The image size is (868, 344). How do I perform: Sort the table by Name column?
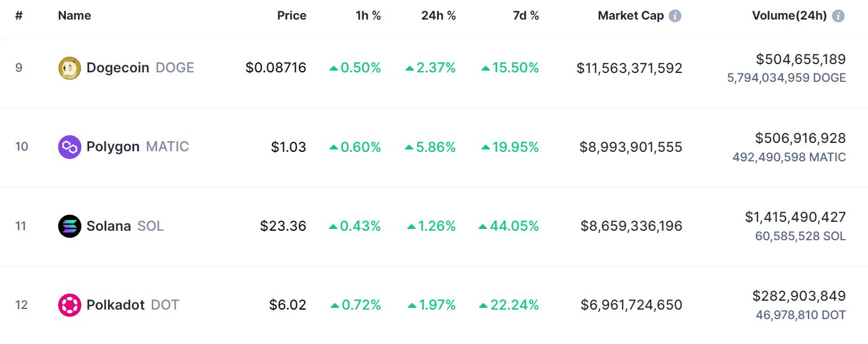coord(74,16)
